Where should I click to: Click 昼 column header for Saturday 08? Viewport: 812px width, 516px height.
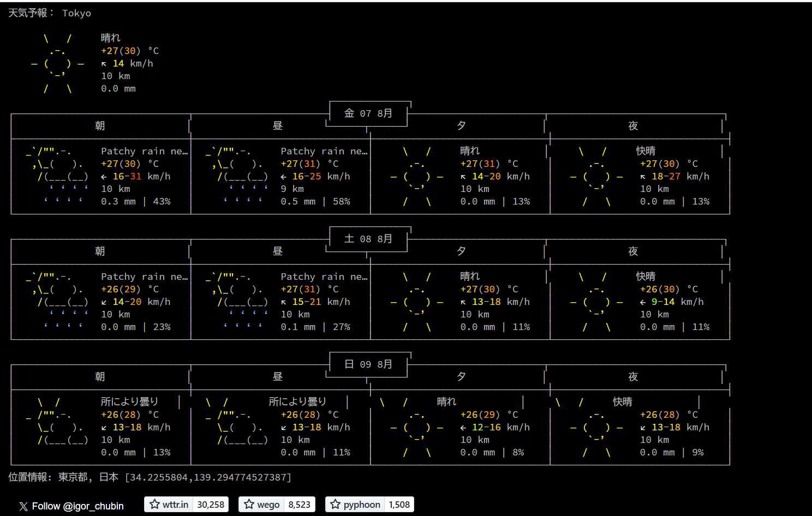278,251
